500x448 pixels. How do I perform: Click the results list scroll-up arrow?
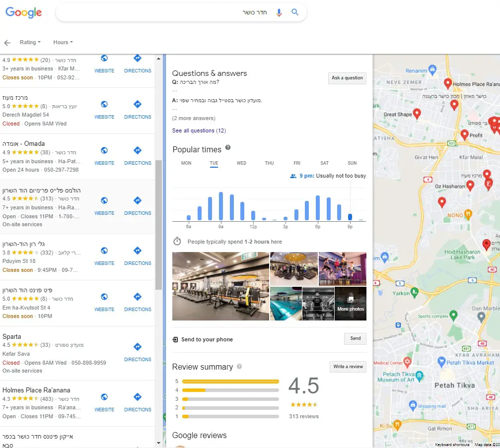coord(158,59)
